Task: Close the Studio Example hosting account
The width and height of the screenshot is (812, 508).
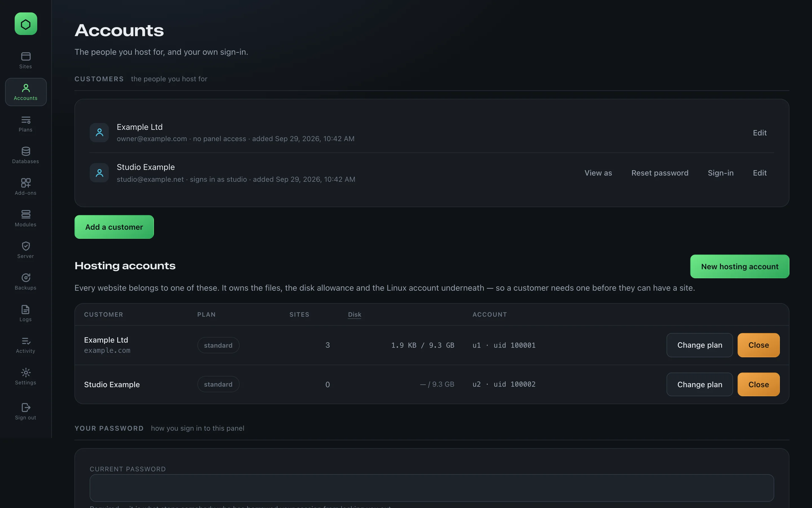Action: tap(758, 384)
